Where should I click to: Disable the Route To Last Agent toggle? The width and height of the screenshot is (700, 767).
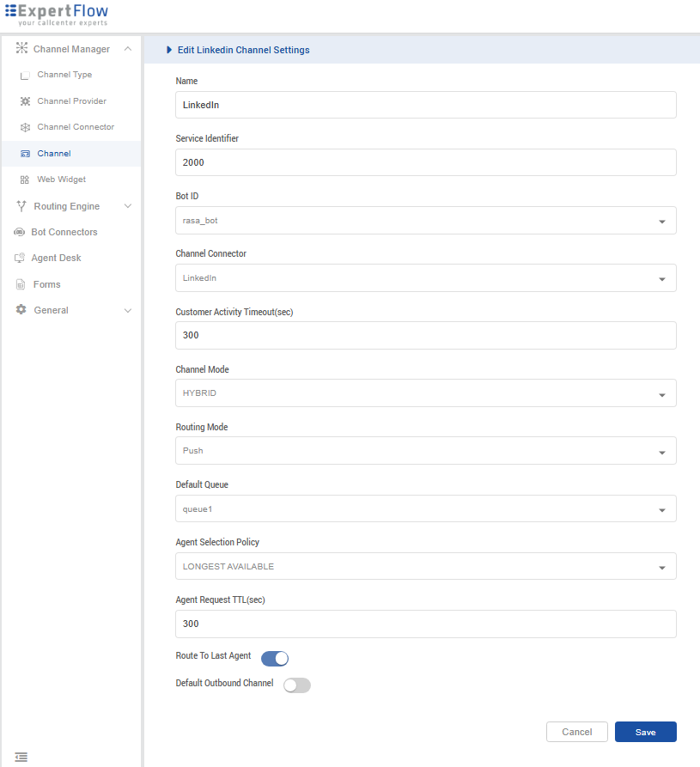pos(274,659)
